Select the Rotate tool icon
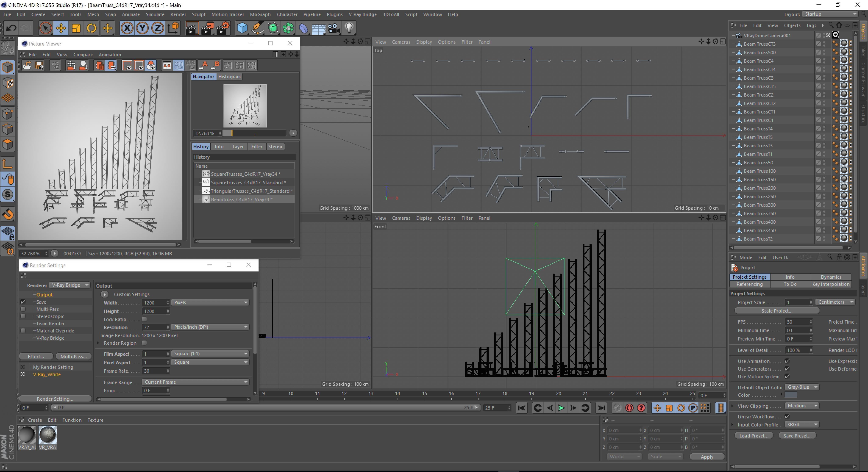 pyautogui.click(x=92, y=28)
